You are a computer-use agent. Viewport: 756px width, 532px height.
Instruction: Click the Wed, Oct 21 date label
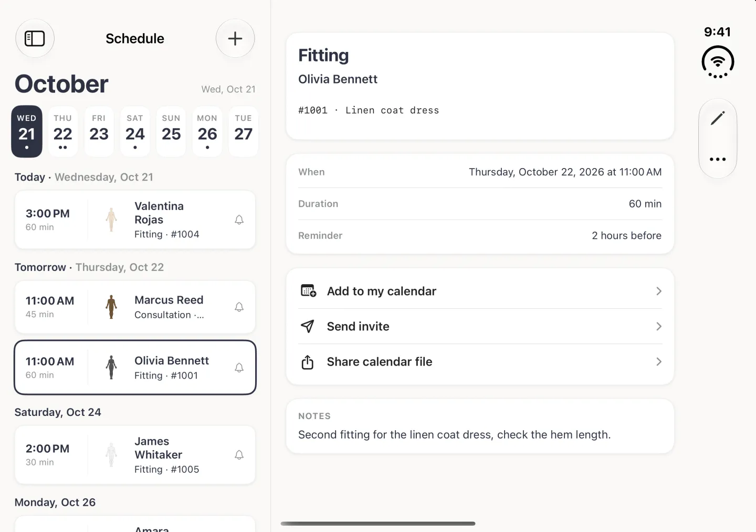pos(228,89)
